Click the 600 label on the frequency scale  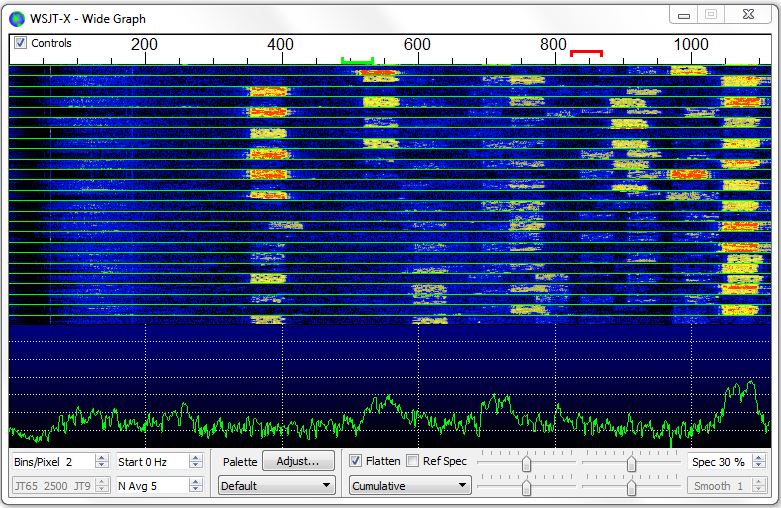[417, 45]
